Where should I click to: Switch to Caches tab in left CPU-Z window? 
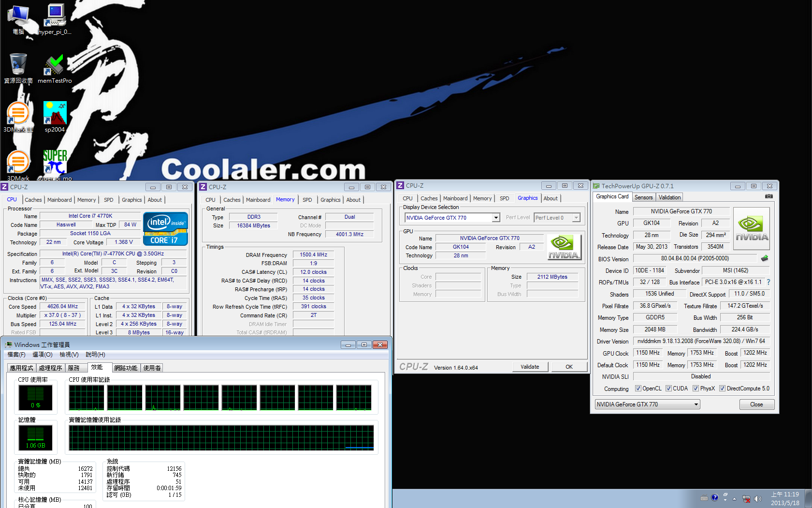[x=33, y=200]
